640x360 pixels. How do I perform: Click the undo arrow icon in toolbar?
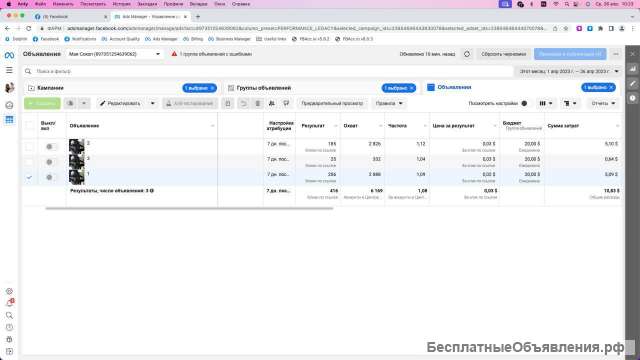244,103
